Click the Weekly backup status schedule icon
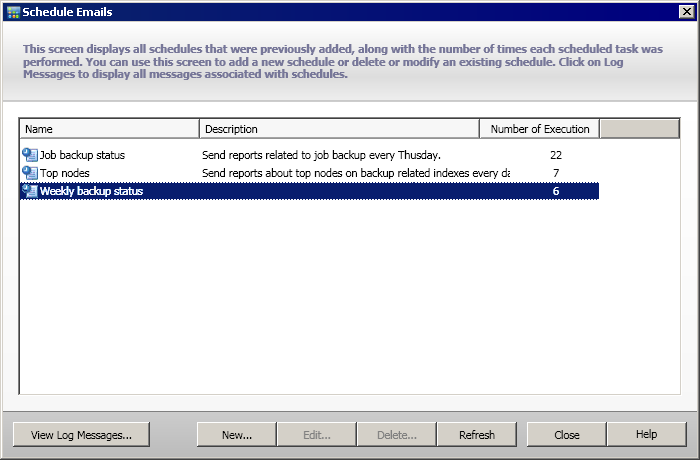Screen dimensions: 700x460 coord(30,191)
